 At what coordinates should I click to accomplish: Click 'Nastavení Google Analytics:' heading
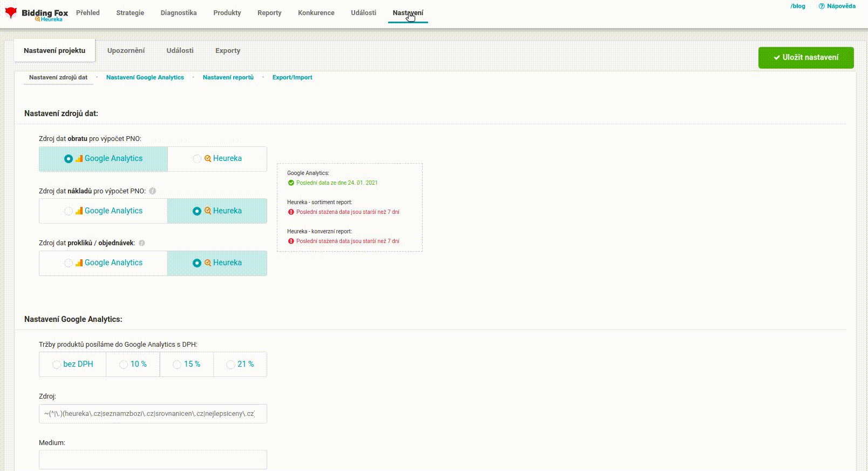[x=73, y=319]
